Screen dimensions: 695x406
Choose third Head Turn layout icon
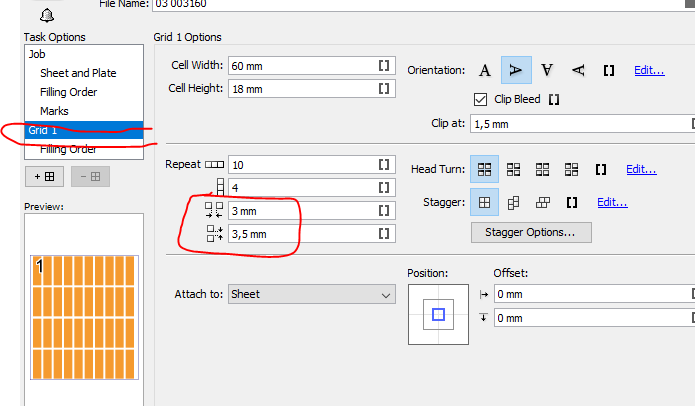(x=542, y=169)
